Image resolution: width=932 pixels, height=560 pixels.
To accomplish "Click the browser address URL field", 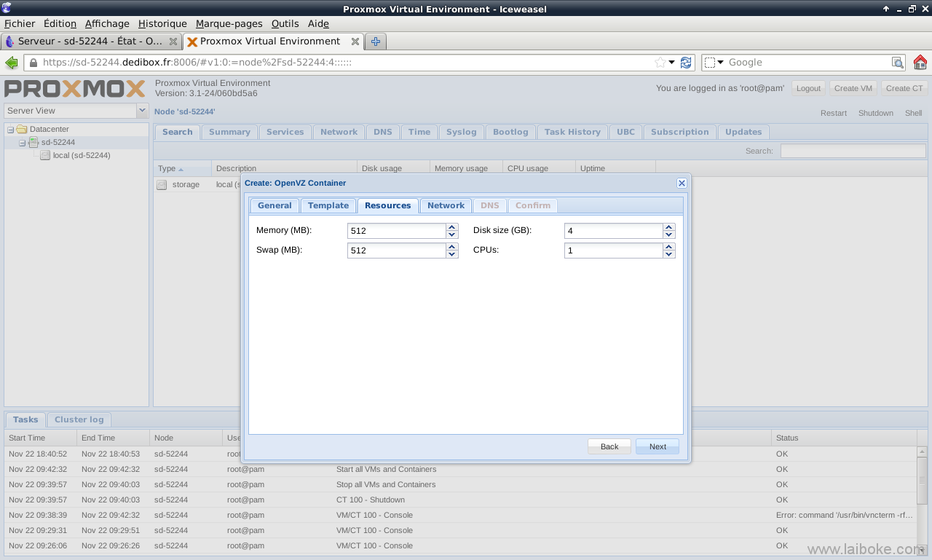I will pos(347,63).
